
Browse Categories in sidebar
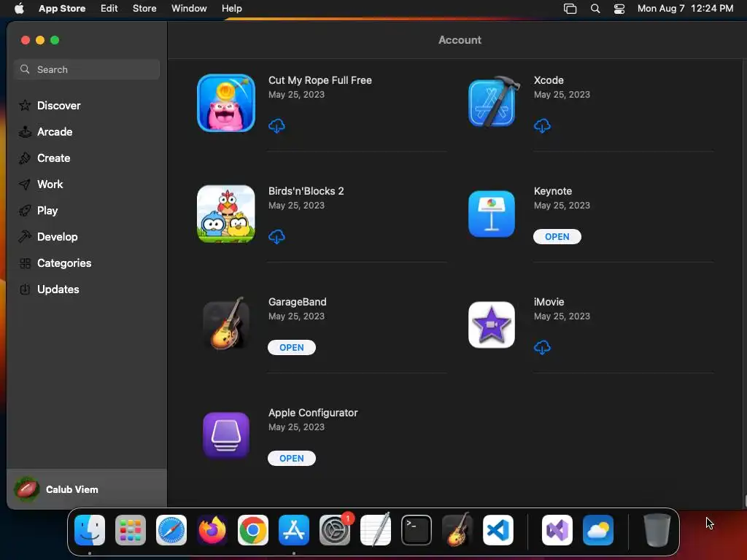click(x=87, y=262)
